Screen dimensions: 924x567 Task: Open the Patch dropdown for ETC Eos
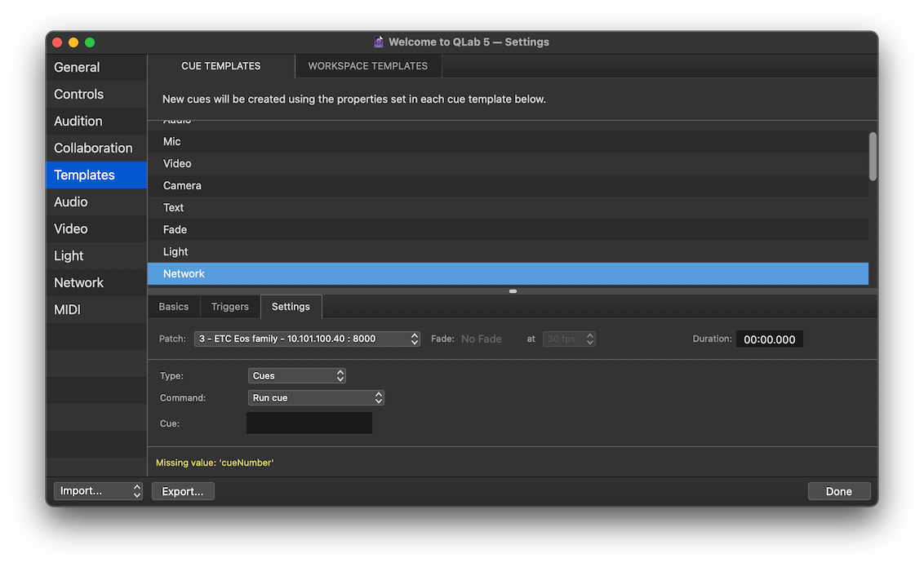[x=307, y=339]
